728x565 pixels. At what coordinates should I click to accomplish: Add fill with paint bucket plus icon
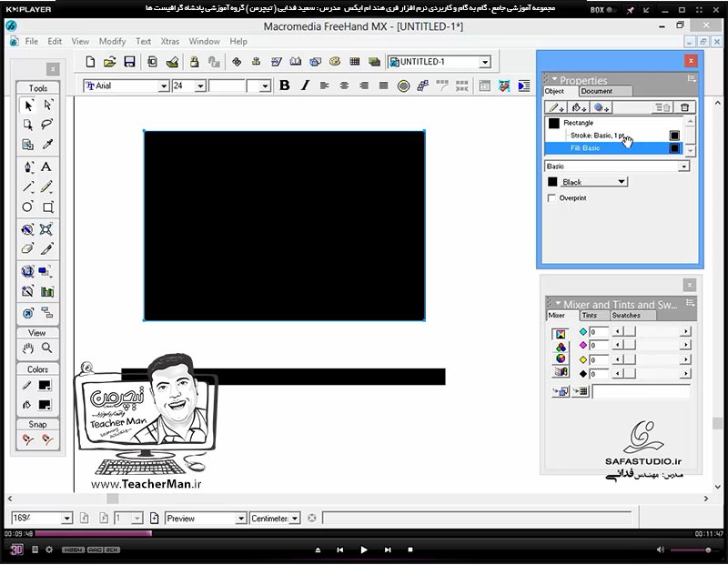click(579, 107)
